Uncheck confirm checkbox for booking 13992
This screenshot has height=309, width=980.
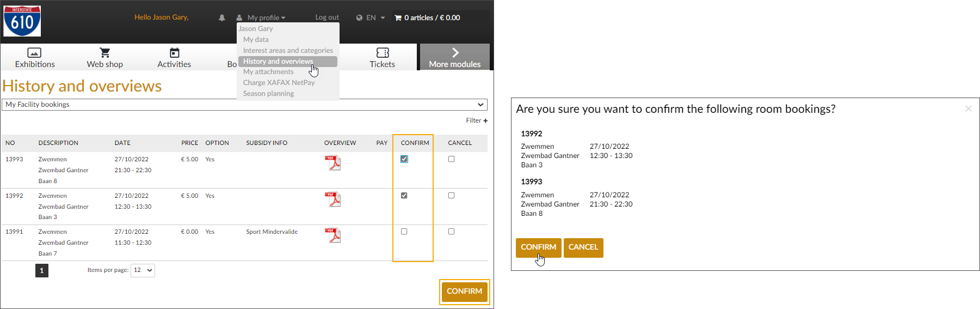[x=404, y=196]
